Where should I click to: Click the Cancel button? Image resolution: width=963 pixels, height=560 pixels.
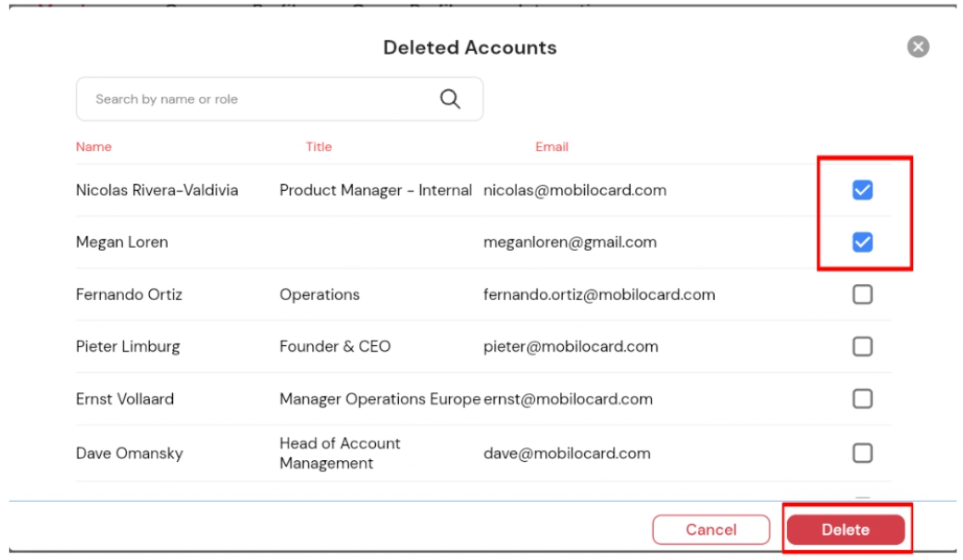point(711,529)
